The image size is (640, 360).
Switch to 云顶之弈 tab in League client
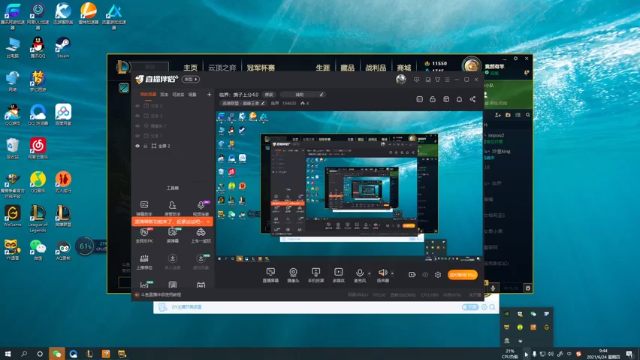[x=222, y=68]
